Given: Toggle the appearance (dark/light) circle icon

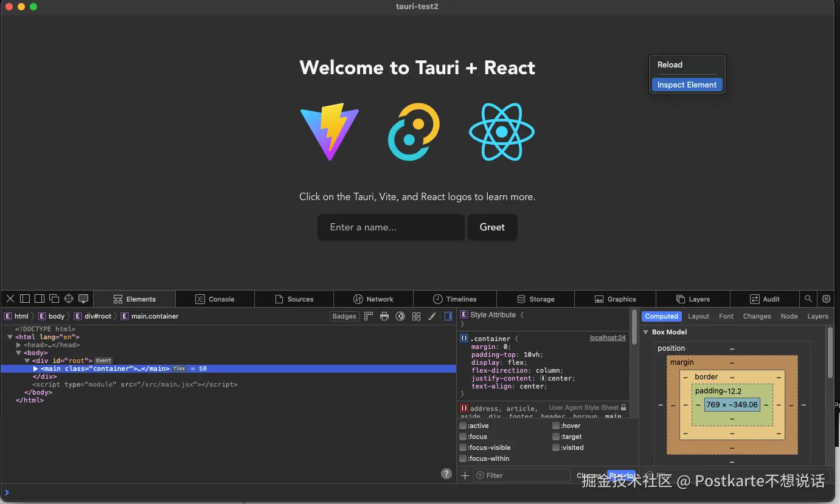Looking at the screenshot, I should coord(400,316).
